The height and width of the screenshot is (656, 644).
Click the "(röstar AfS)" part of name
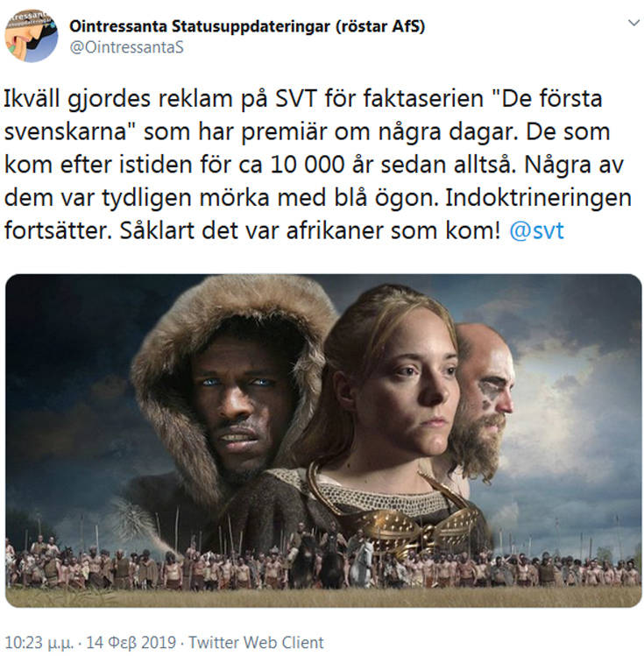(x=380, y=26)
